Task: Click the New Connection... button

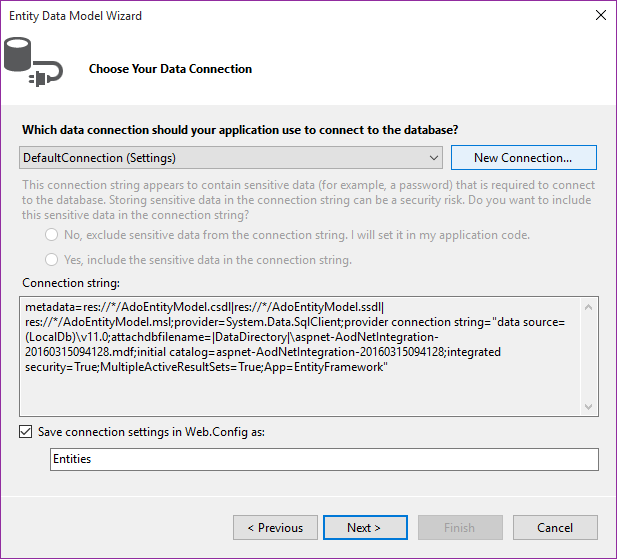Action: click(523, 158)
